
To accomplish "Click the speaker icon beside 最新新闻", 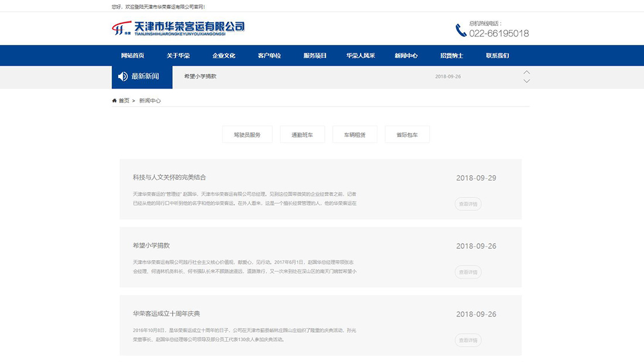I will pos(123,77).
